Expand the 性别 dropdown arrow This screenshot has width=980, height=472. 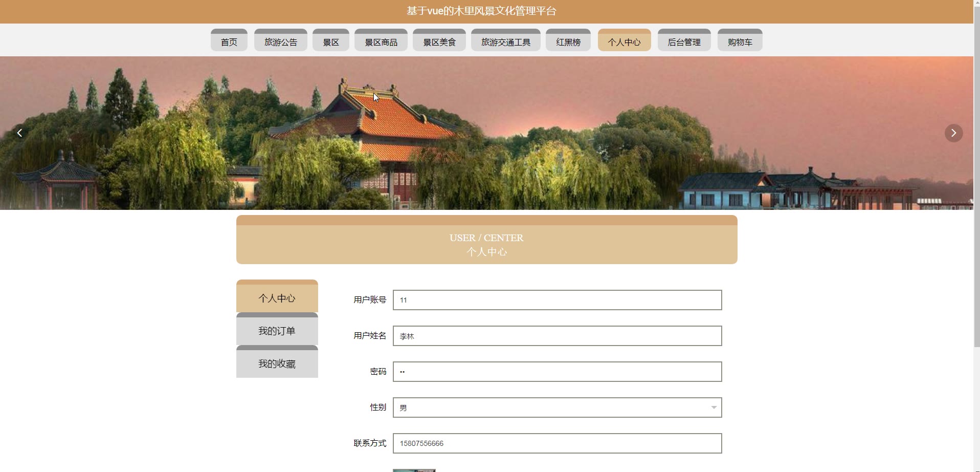point(714,407)
